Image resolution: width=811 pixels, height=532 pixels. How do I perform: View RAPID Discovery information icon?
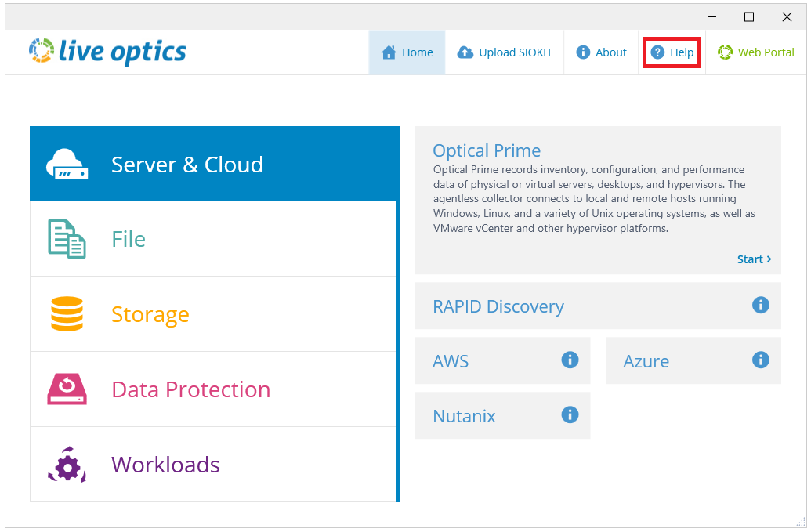[x=760, y=306]
